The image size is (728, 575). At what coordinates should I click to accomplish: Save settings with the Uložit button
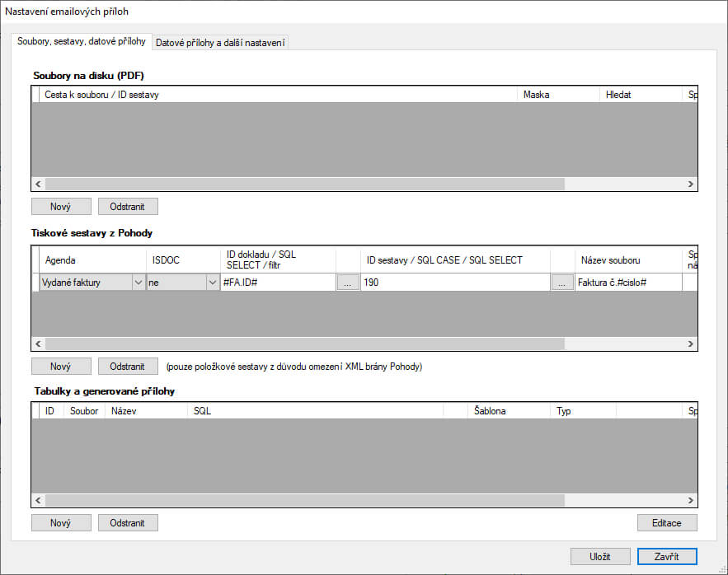tap(600, 556)
